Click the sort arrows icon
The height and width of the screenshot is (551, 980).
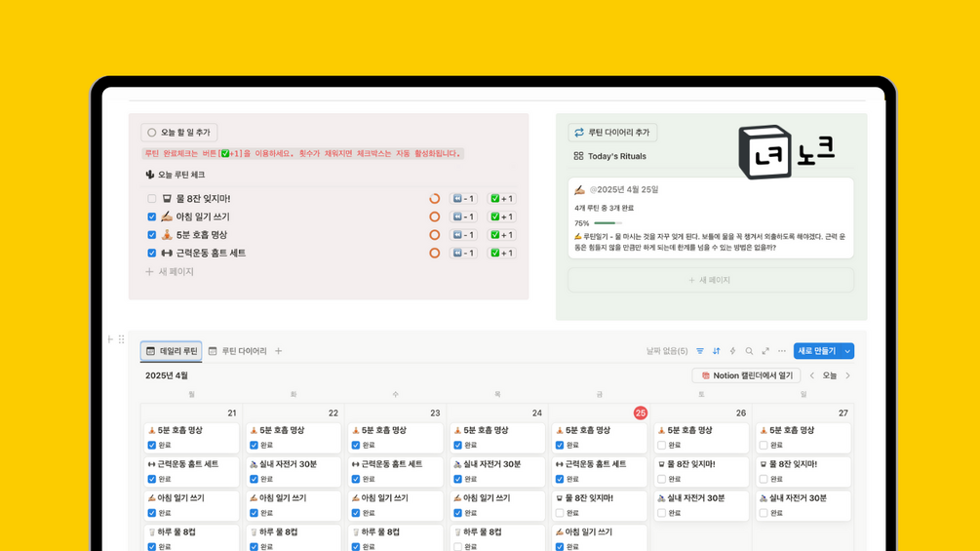coord(717,351)
